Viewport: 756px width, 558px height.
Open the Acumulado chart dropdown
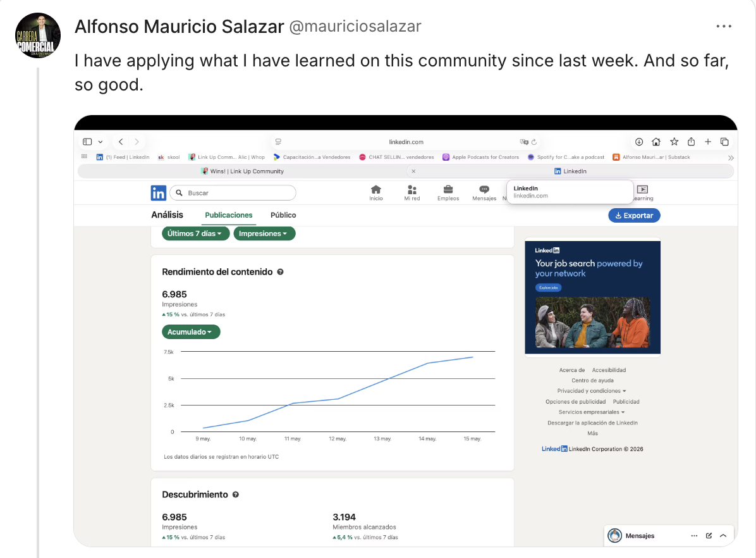coord(191,332)
